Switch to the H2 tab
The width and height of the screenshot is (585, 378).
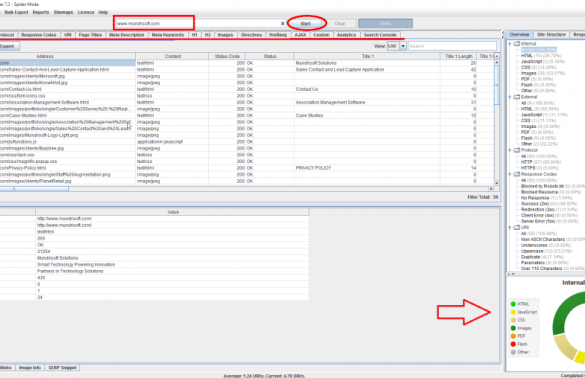[208, 35]
